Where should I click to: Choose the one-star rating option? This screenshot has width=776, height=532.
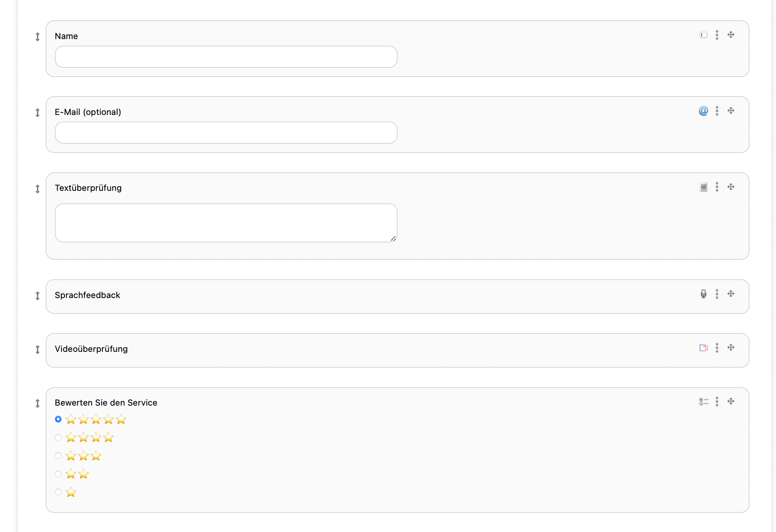coord(58,492)
